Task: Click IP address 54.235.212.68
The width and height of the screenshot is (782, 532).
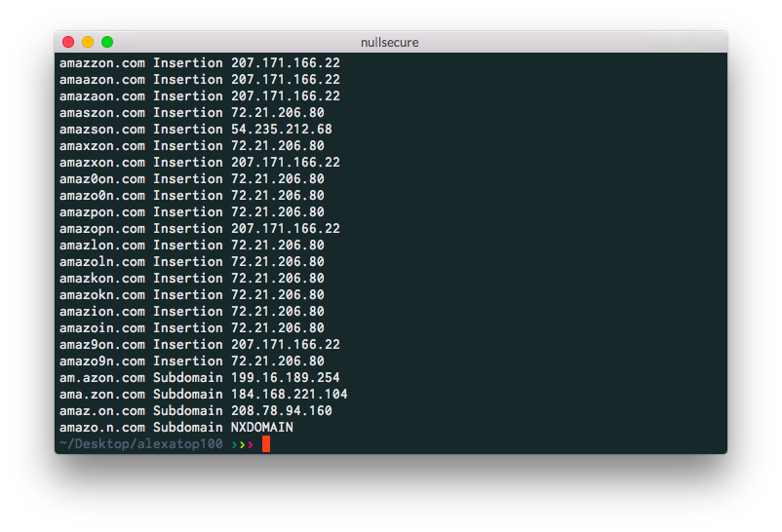Action: (x=281, y=129)
